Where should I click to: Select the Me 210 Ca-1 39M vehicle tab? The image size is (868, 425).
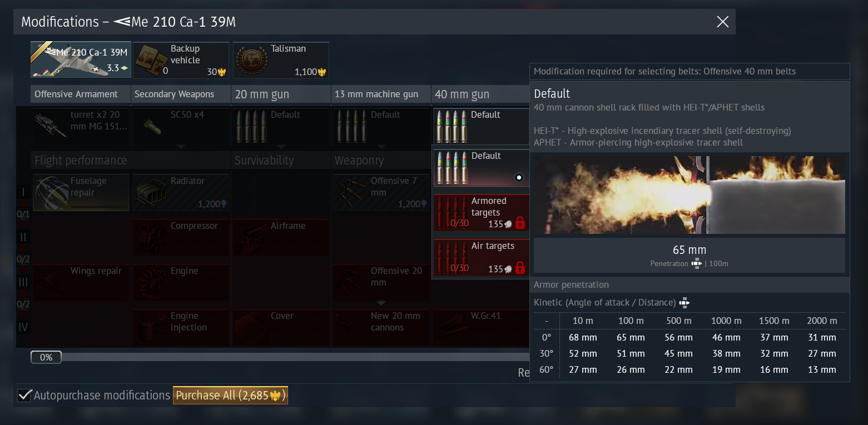pos(81,59)
